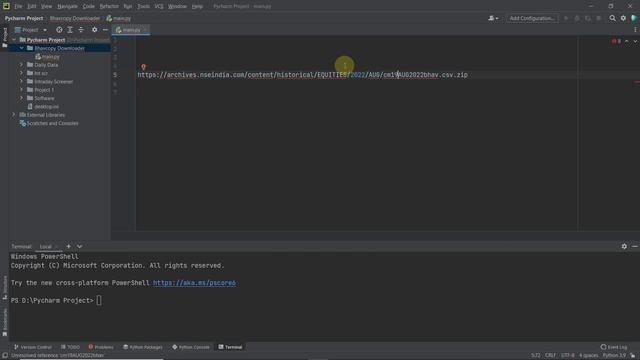This screenshot has width=640, height=360.
Task: Open the View menu
Action: (46, 7)
